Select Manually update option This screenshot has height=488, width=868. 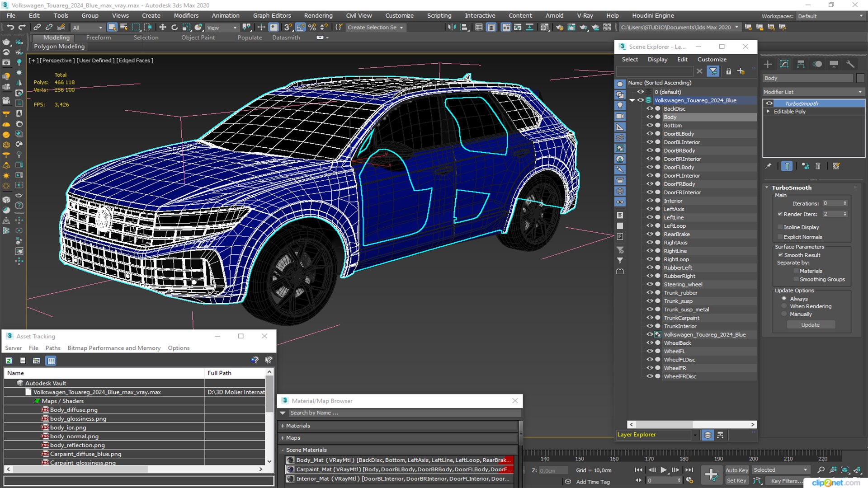coord(784,314)
